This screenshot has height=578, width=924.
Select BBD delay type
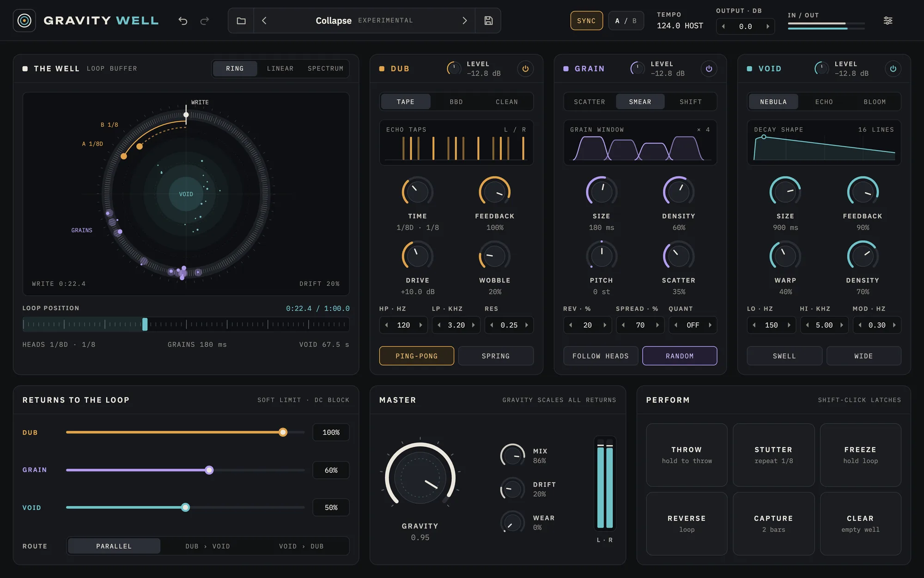(x=456, y=102)
